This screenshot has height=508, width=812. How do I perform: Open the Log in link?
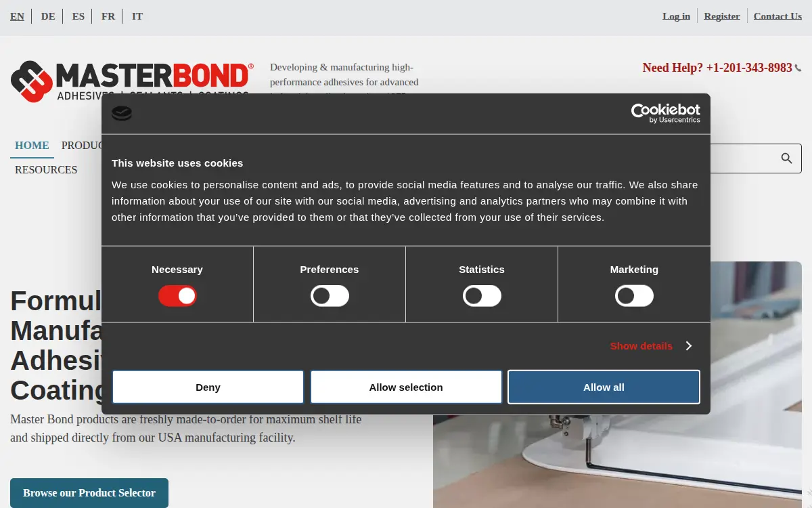(x=677, y=16)
